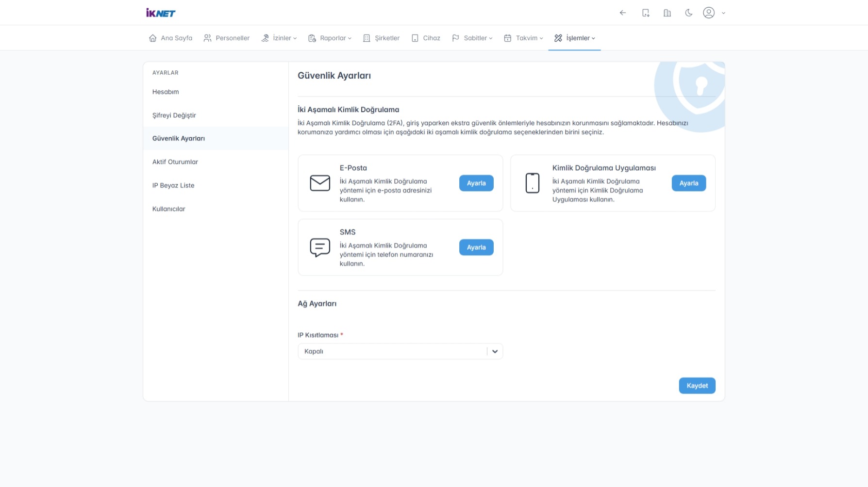Click the download bookmark icon in header
Image resolution: width=868 pixels, height=487 pixels.
tap(646, 13)
